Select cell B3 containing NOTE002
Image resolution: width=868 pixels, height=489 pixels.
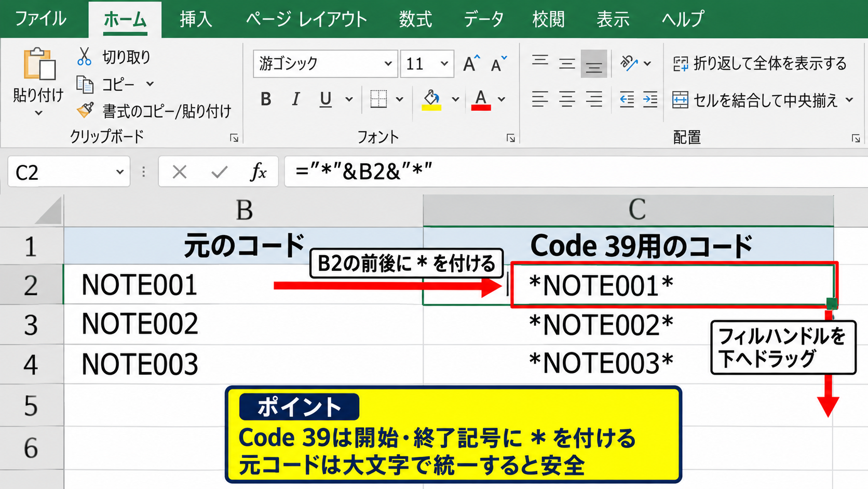click(243, 324)
